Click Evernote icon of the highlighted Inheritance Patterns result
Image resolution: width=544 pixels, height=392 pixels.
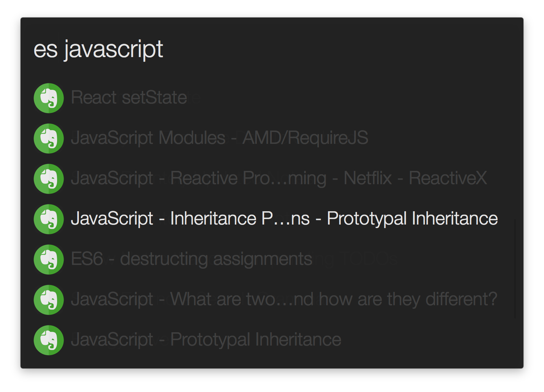click(x=49, y=219)
